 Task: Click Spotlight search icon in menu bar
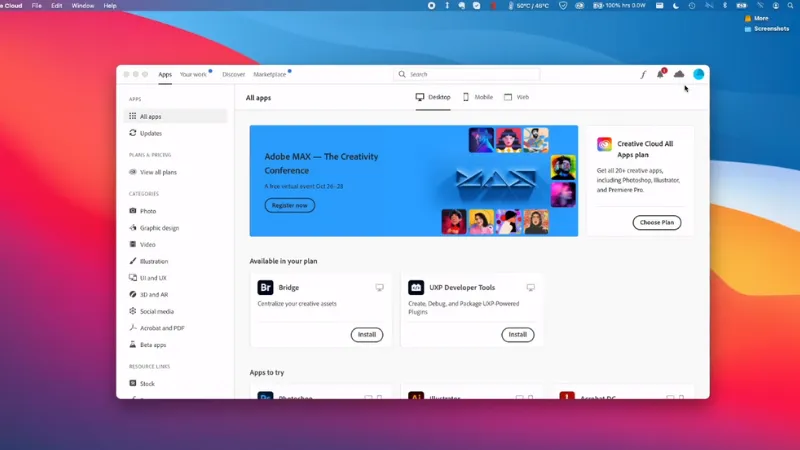(x=790, y=6)
